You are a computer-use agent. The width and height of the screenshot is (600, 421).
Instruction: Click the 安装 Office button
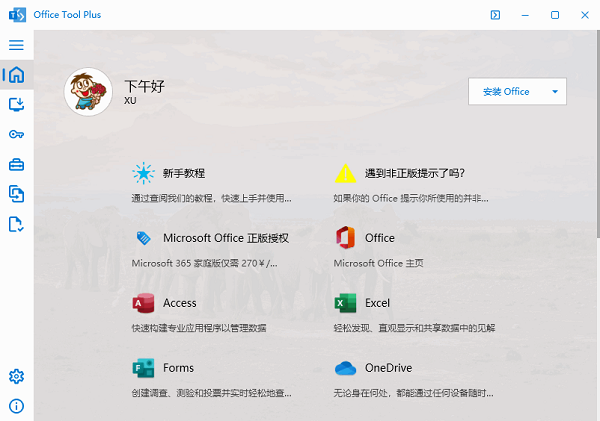[506, 91]
